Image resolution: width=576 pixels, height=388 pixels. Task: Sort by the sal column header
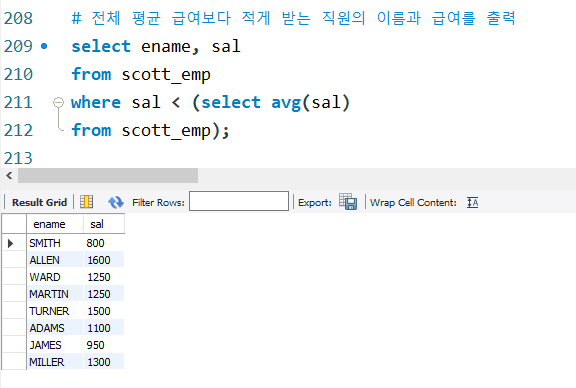pyautogui.click(x=104, y=224)
